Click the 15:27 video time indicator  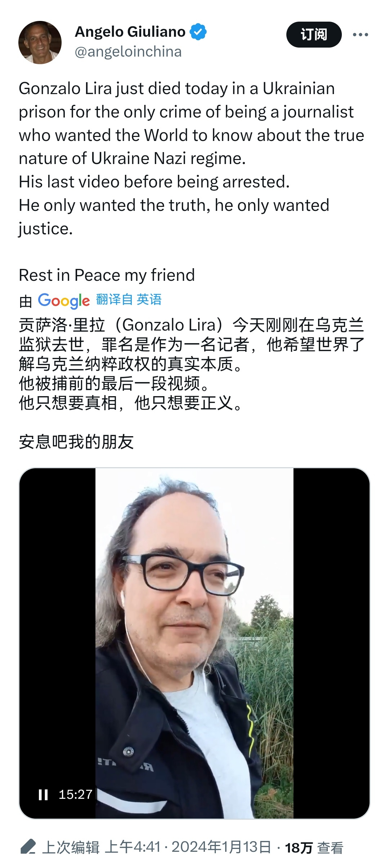tap(76, 794)
